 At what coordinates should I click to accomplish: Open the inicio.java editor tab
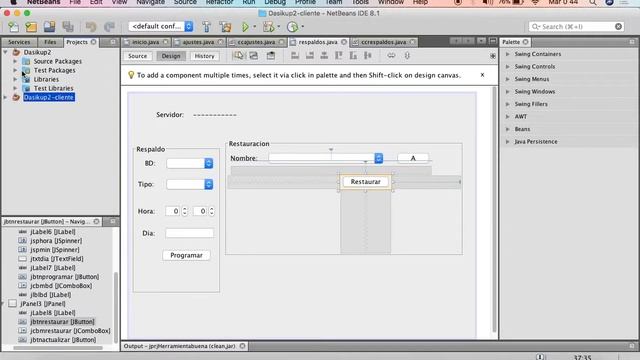[x=145, y=42]
